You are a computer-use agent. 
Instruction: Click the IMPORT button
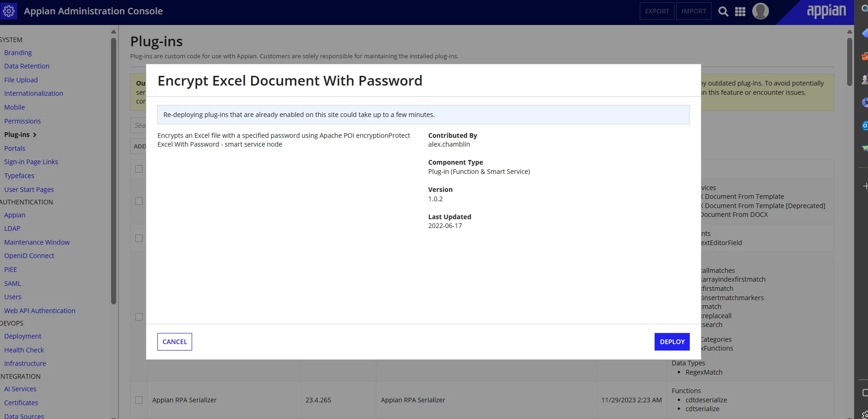click(x=693, y=11)
